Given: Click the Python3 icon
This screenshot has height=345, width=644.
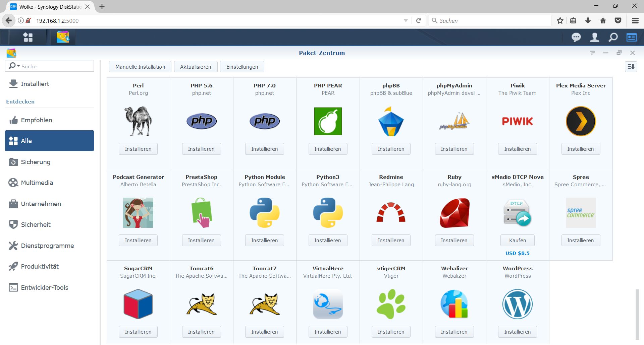Looking at the screenshot, I should click(328, 213).
